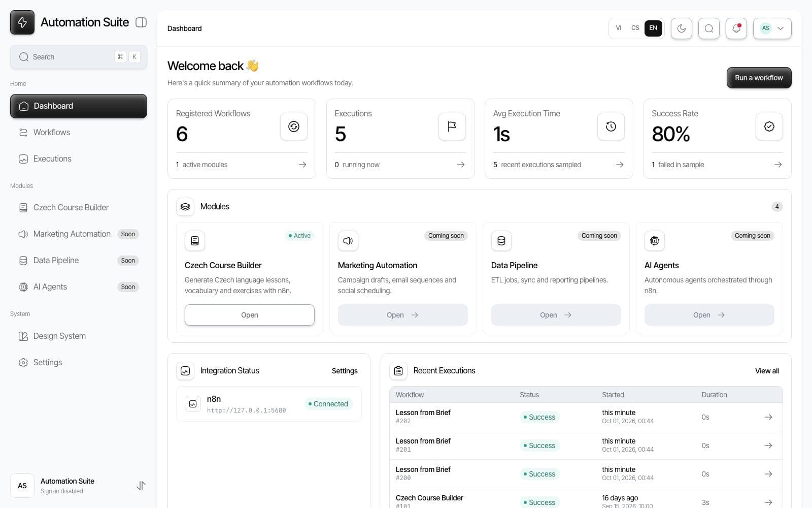Follow arrow beside failed in sample
This screenshot has width=812, height=508.
[x=778, y=165]
